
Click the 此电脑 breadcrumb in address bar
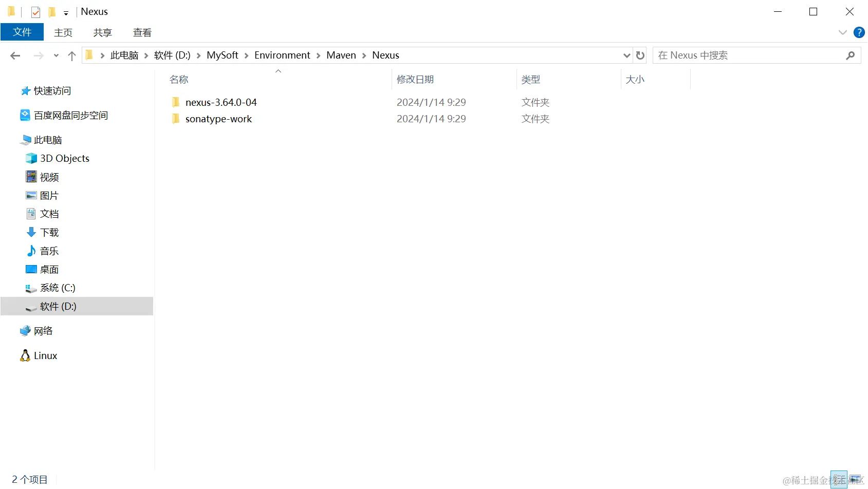tap(124, 55)
